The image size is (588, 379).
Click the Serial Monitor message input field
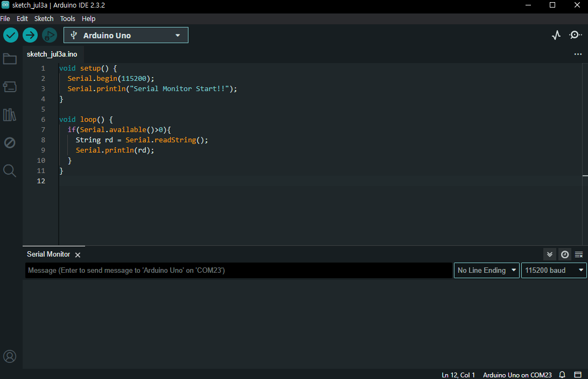coord(239,271)
